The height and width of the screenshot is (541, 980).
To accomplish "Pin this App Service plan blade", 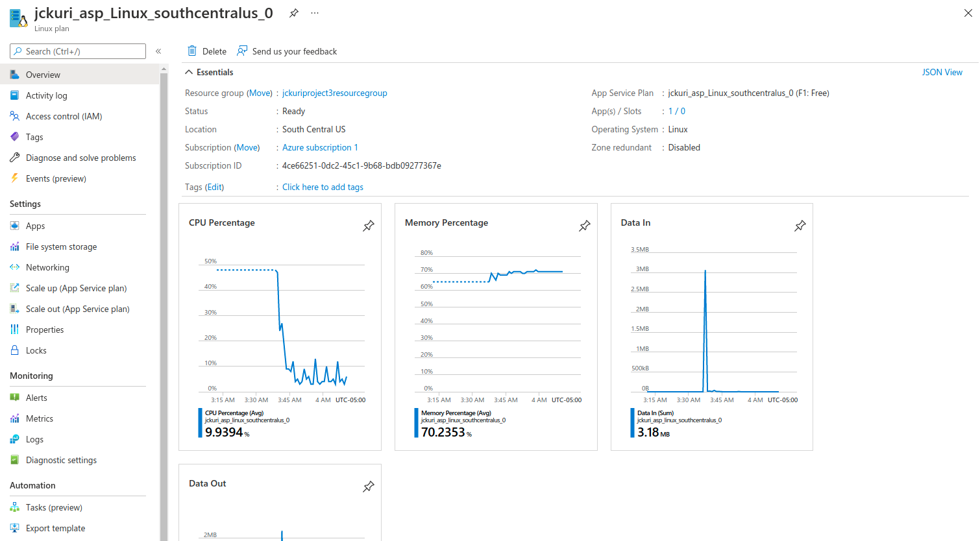I will coord(294,13).
